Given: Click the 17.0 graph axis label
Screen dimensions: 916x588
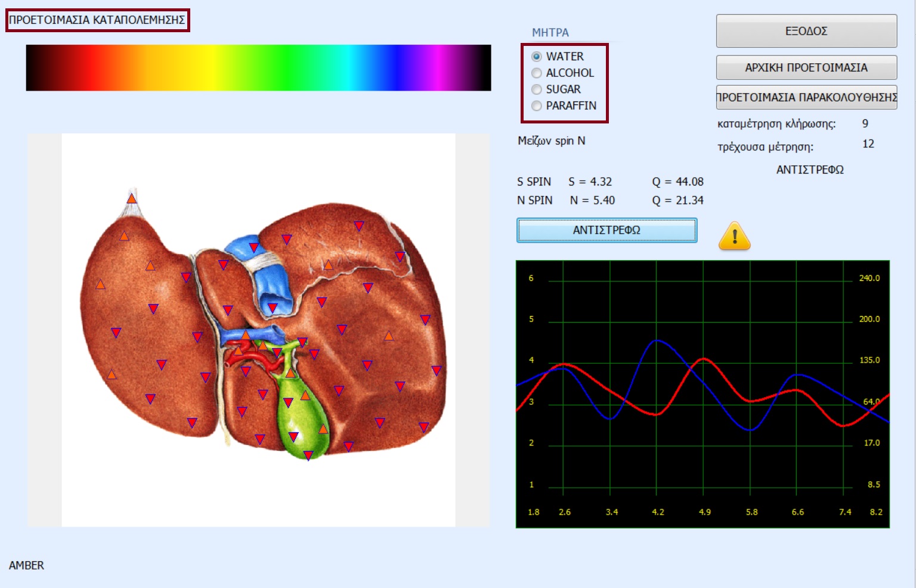Looking at the screenshot, I should click(x=872, y=443).
